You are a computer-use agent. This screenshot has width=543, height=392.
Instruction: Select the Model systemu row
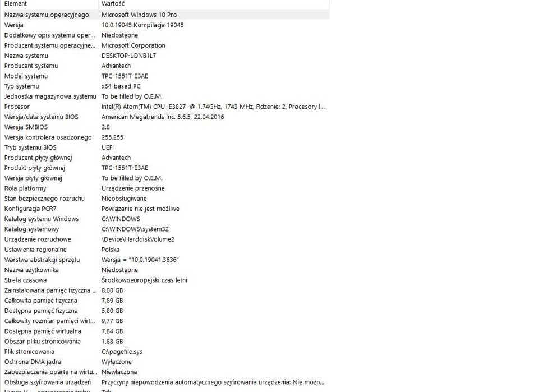coord(26,76)
